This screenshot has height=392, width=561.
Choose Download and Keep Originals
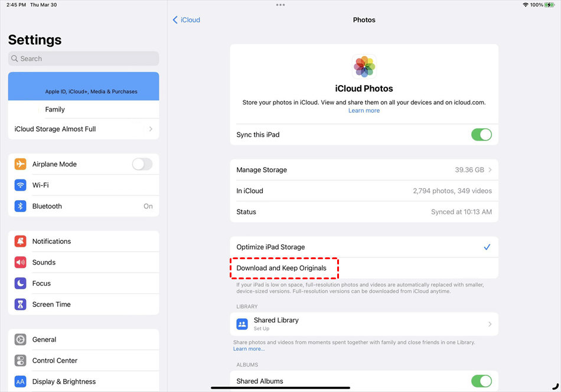[282, 268]
